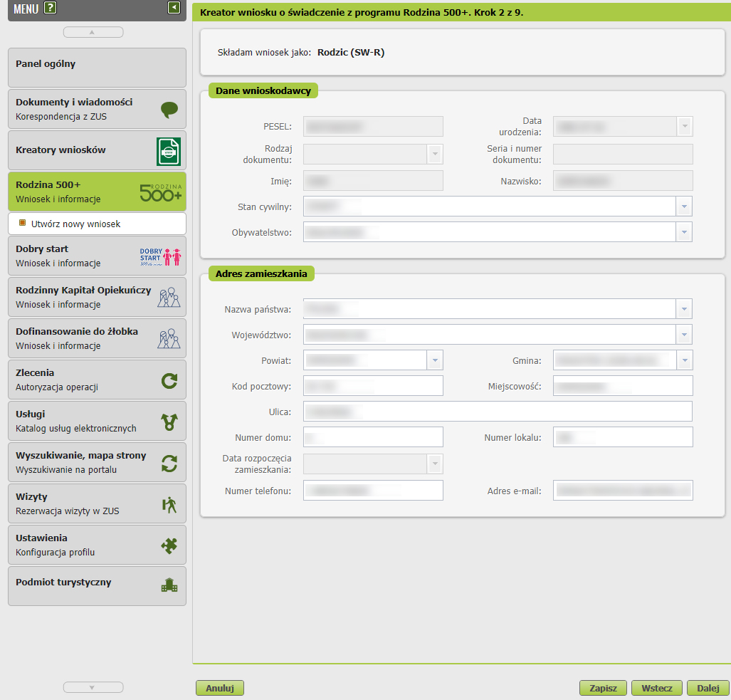Click the puzzle piece icon for Ustawienia
The image size is (731, 700).
(x=169, y=545)
